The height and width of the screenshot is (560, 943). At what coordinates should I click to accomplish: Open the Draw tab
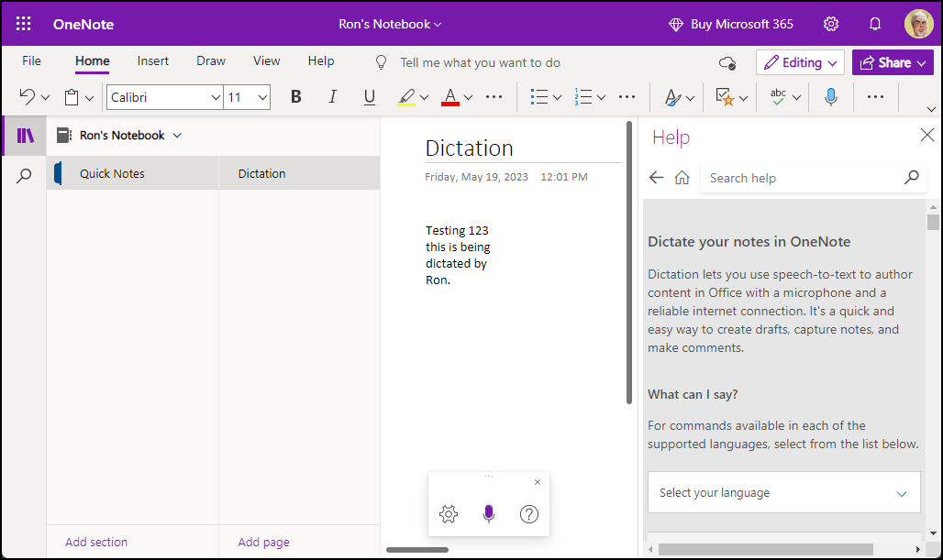click(x=210, y=60)
